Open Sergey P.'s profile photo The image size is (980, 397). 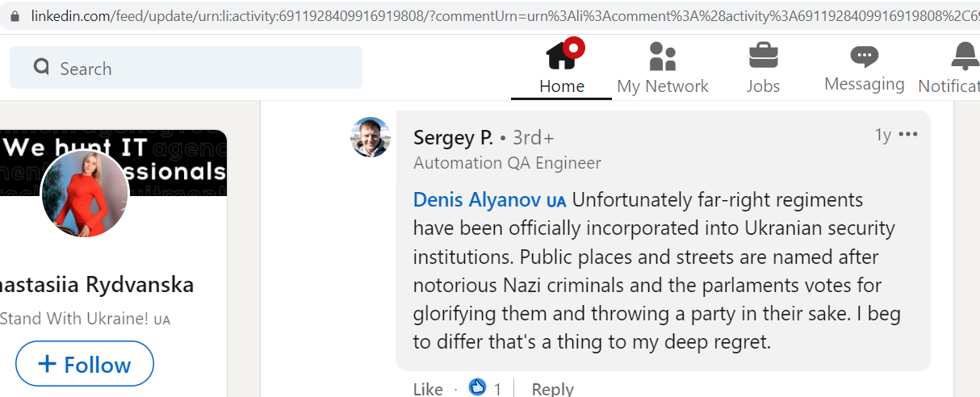coord(371,137)
